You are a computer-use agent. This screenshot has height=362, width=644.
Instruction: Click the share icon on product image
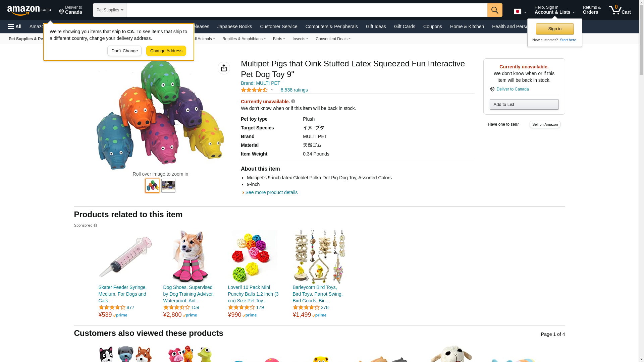pyautogui.click(x=224, y=68)
